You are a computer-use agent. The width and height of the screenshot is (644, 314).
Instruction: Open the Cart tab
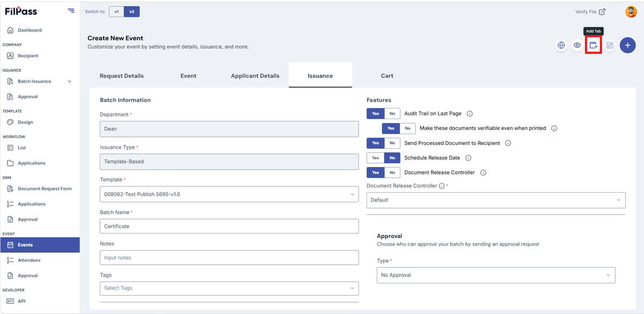(x=387, y=76)
